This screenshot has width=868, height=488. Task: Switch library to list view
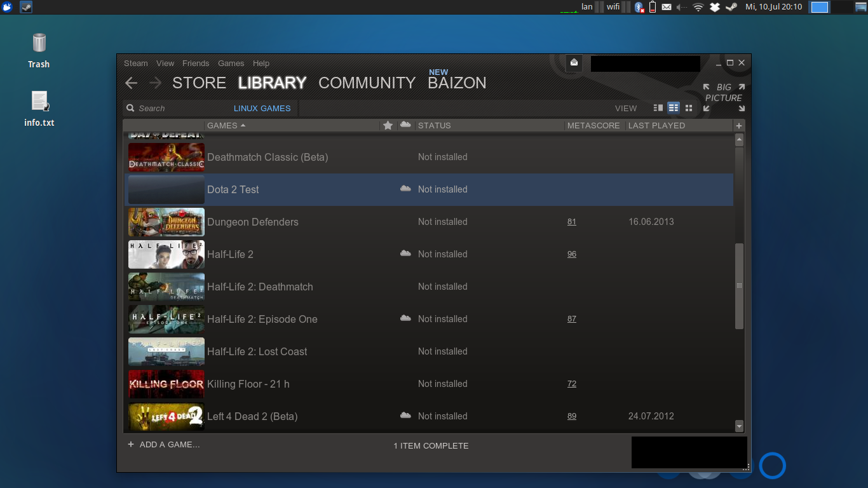point(674,108)
